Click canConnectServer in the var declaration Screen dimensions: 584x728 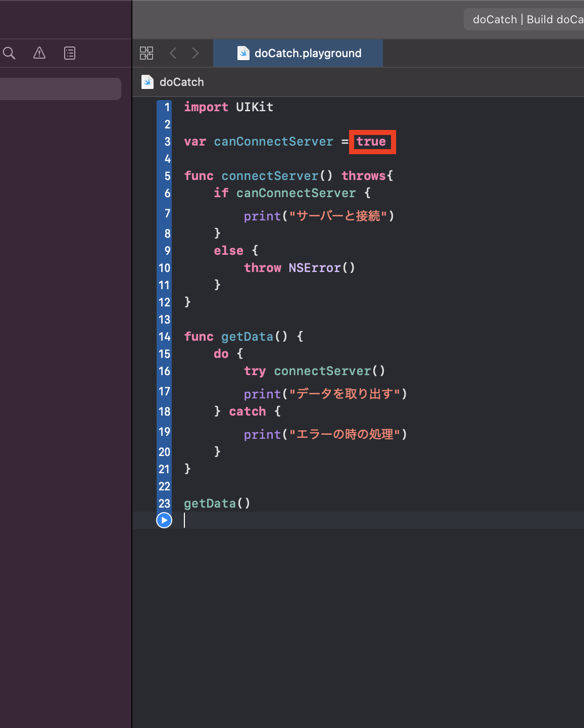(x=274, y=142)
